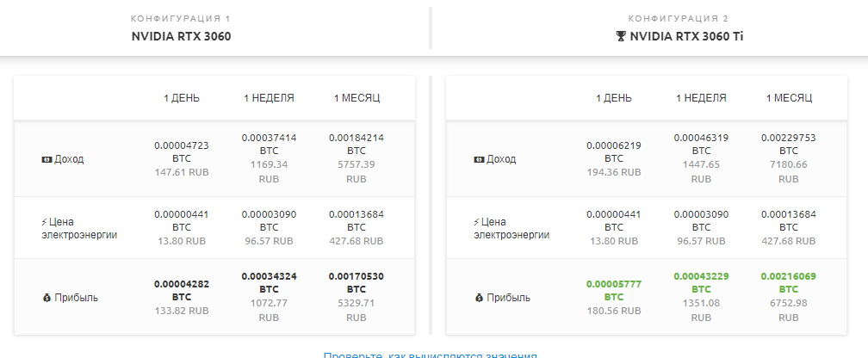The height and width of the screenshot is (358, 868).
Task: Click the Прибыль row label in configuration 1
Action: point(77,298)
